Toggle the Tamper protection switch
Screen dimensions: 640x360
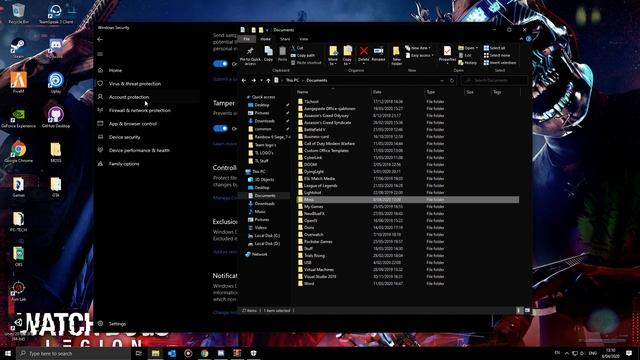220,128
